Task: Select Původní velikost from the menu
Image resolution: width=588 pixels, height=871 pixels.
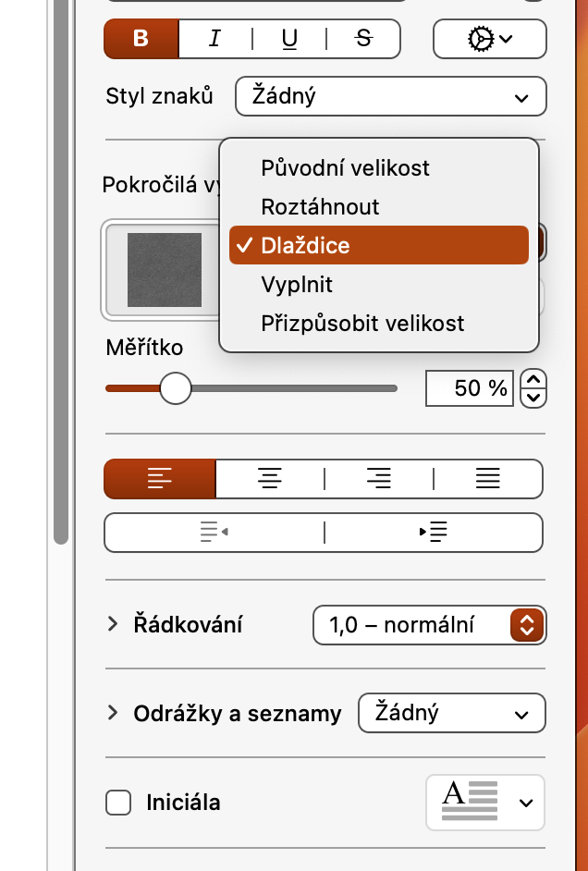Action: [x=345, y=168]
